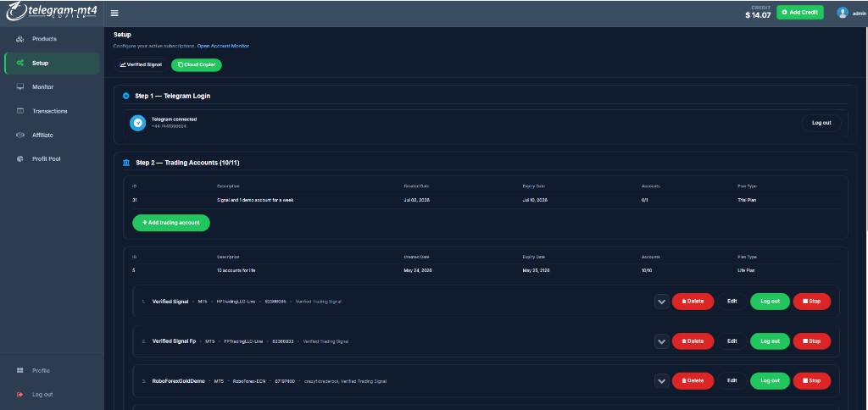Stop the Verified Signal Fp account

pos(812,341)
